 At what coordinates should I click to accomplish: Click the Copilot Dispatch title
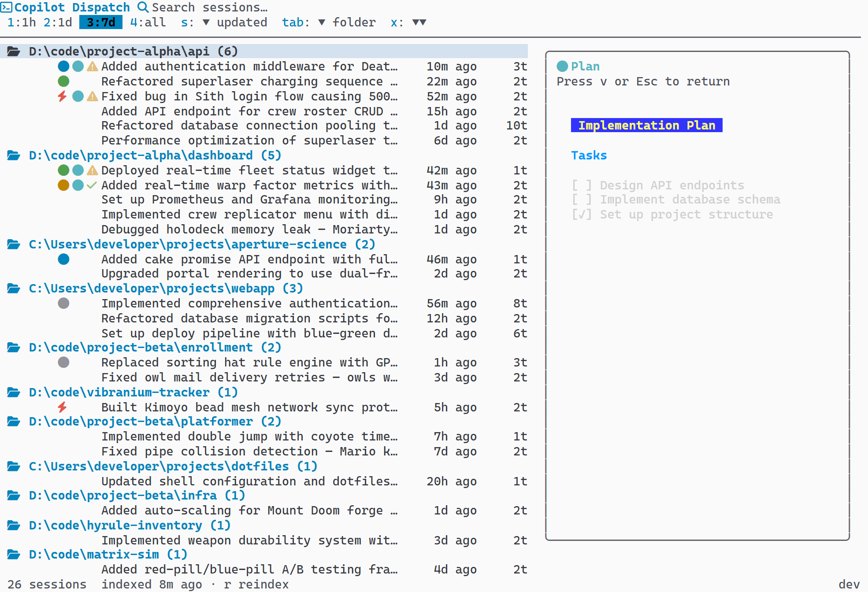click(72, 7)
